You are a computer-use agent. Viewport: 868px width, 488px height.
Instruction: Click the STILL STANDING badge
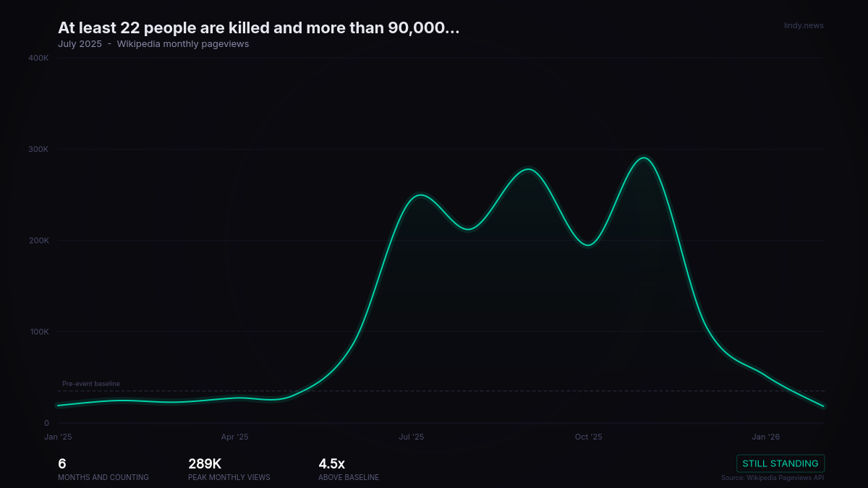click(x=780, y=463)
